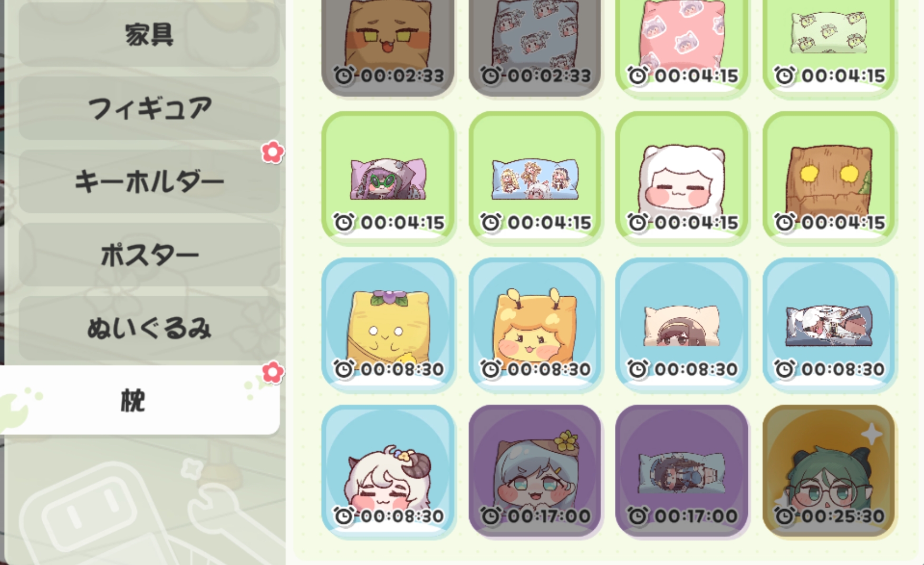Select the white-haired ram horn character pillow
Viewport: 924px width, 565px height.
(388, 471)
